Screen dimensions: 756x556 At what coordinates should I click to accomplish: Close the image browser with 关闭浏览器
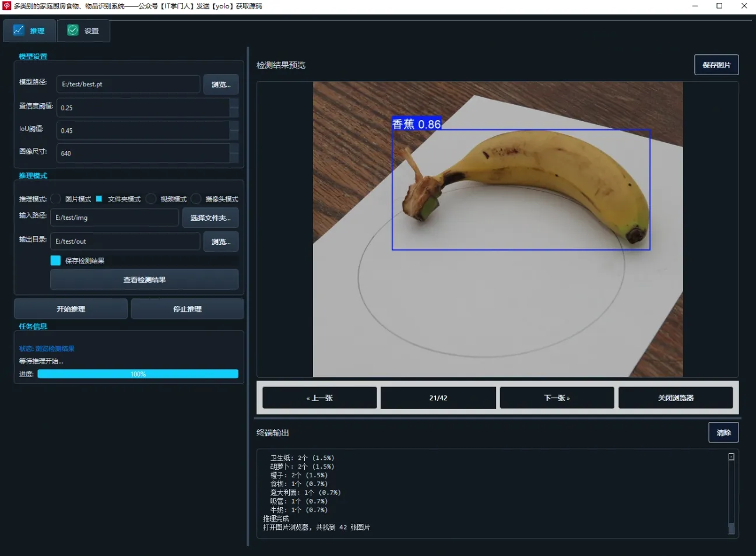click(676, 398)
